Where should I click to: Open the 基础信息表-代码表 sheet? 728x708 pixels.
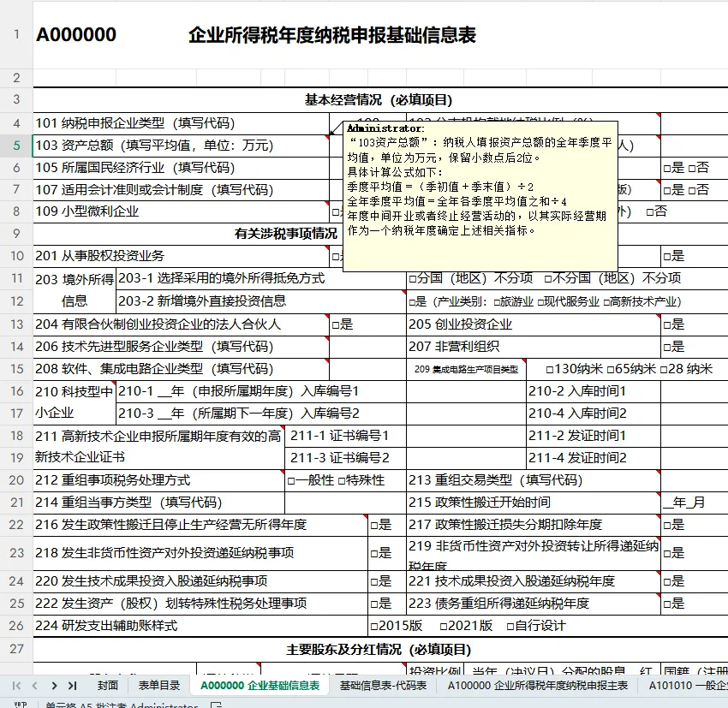pos(383,685)
